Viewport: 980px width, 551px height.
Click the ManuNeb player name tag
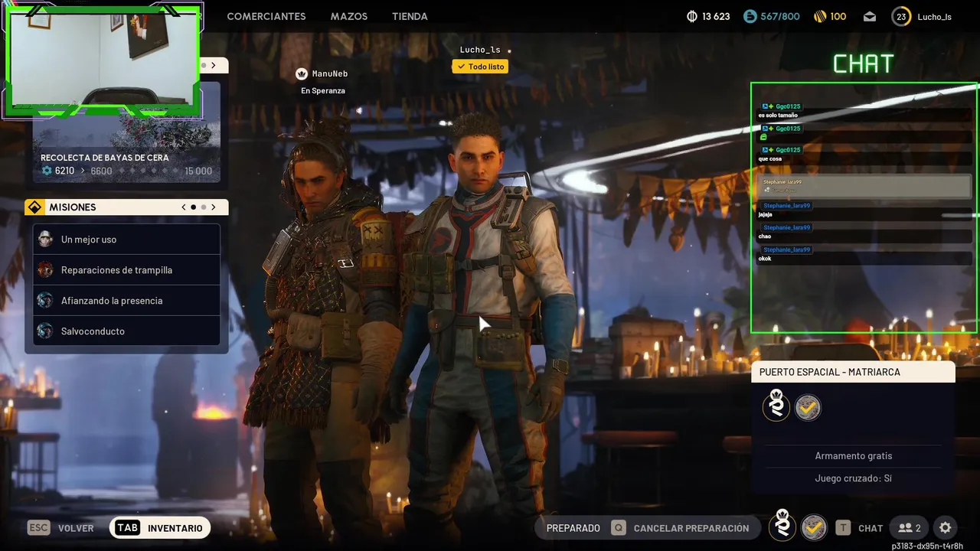330,73
